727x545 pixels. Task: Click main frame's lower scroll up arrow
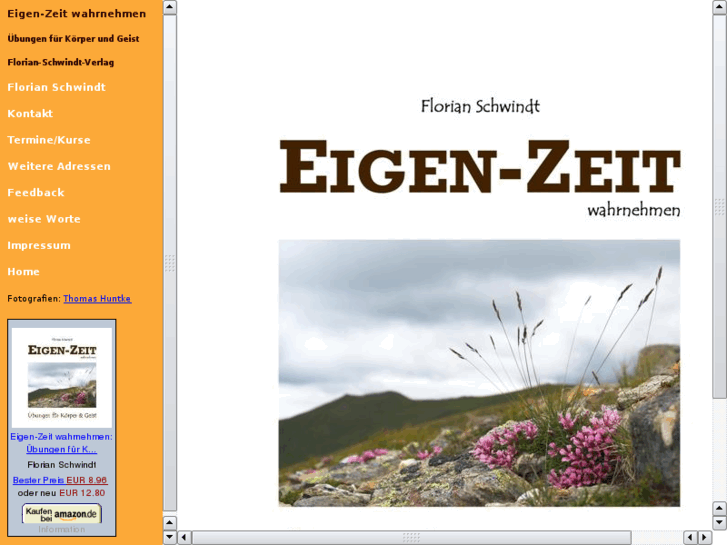720,508
